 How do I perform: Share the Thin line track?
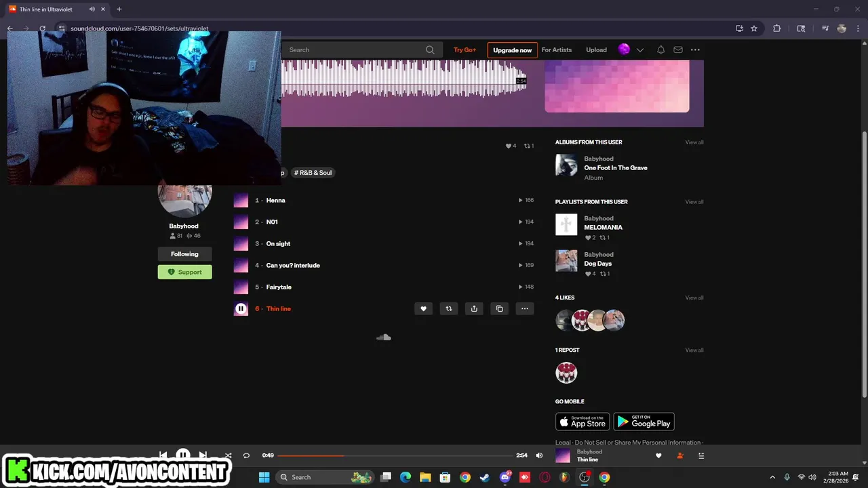tap(474, 308)
